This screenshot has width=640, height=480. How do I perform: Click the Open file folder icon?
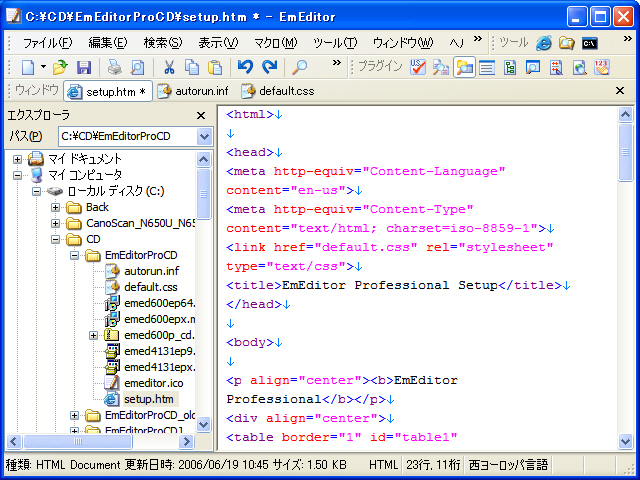coord(60,67)
